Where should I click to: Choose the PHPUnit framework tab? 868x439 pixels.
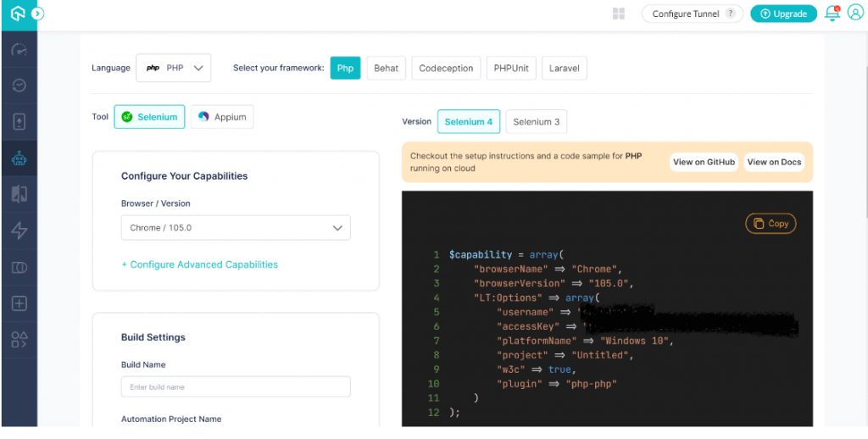[x=511, y=68]
